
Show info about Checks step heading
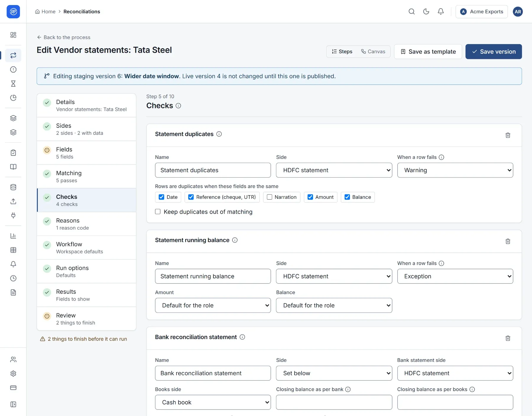(x=178, y=106)
